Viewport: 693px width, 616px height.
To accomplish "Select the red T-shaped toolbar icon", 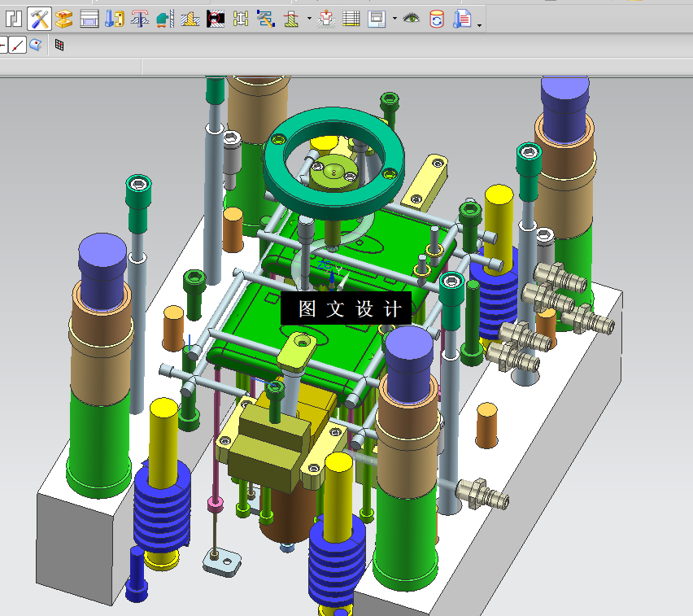I will tap(140, 18).
